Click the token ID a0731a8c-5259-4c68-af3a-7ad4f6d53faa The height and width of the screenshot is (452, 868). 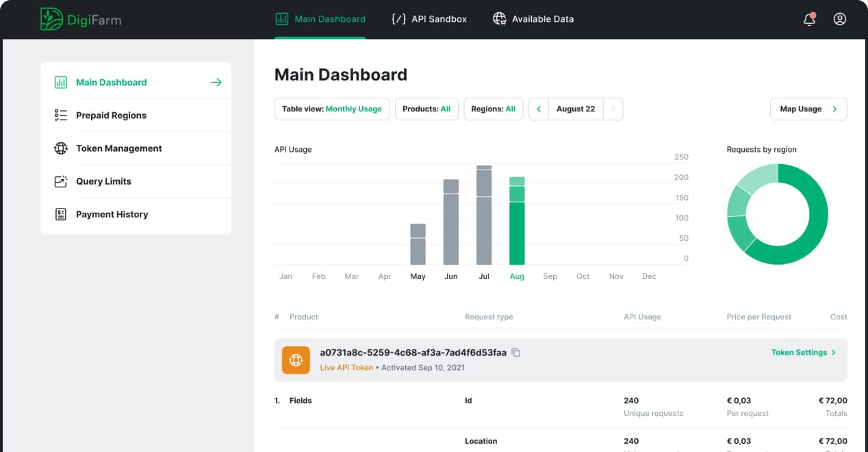(413, 353)
